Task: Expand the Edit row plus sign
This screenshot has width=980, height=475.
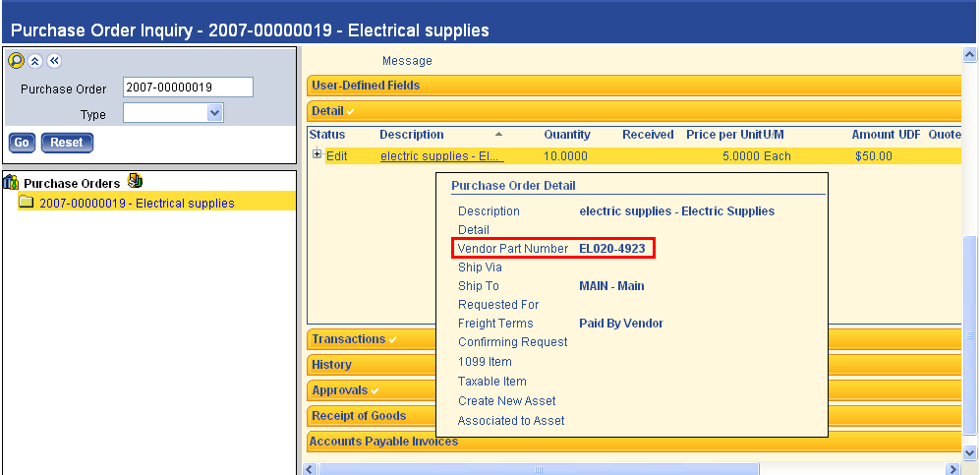Action: click(317, 154)
